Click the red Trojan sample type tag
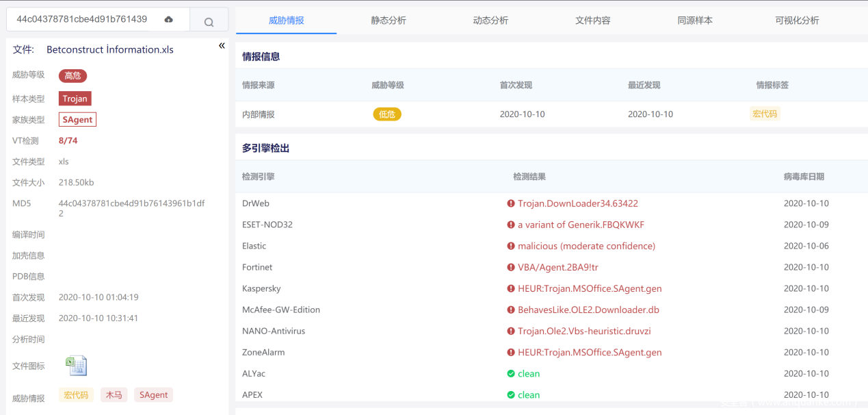 coord(75,99)
